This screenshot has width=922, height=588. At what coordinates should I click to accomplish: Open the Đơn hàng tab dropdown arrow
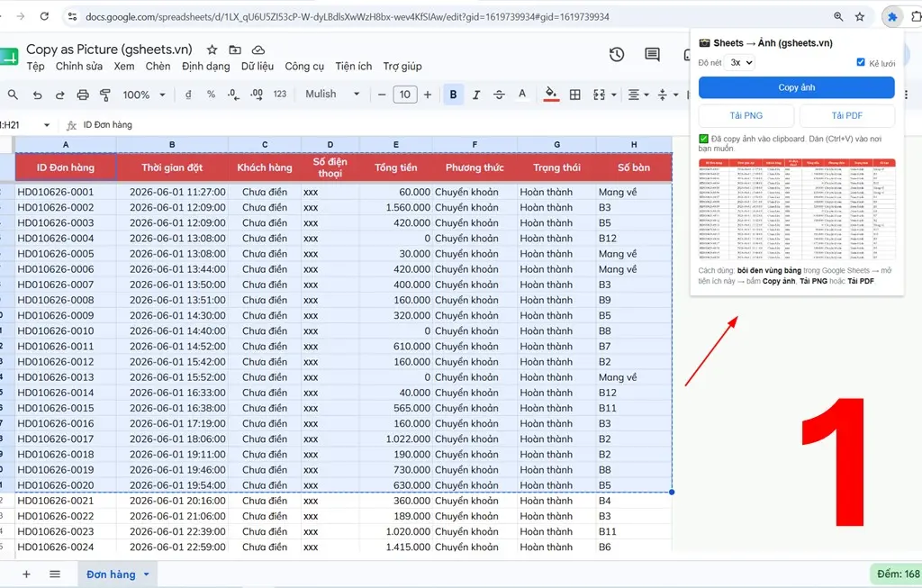tap(147, 574)
